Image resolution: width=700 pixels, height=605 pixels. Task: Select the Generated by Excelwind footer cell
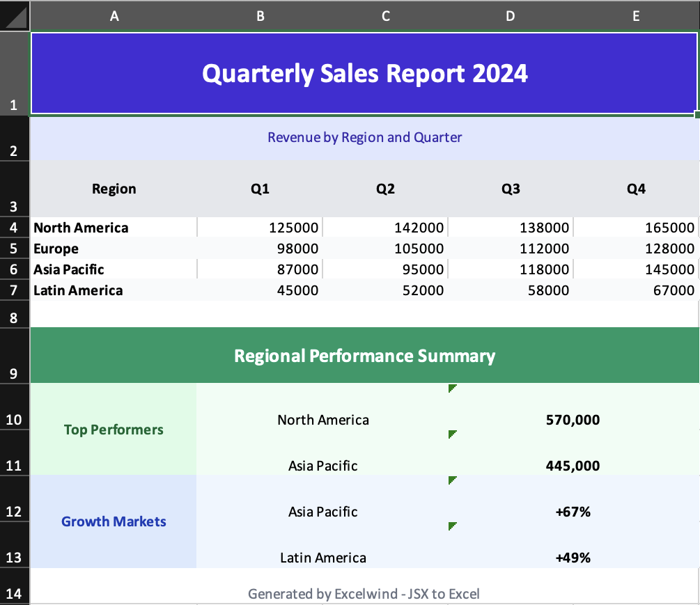coord(364,593)
